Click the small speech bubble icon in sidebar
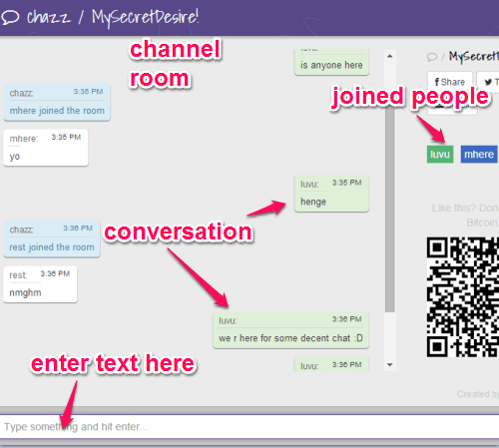 click(432, 57)
